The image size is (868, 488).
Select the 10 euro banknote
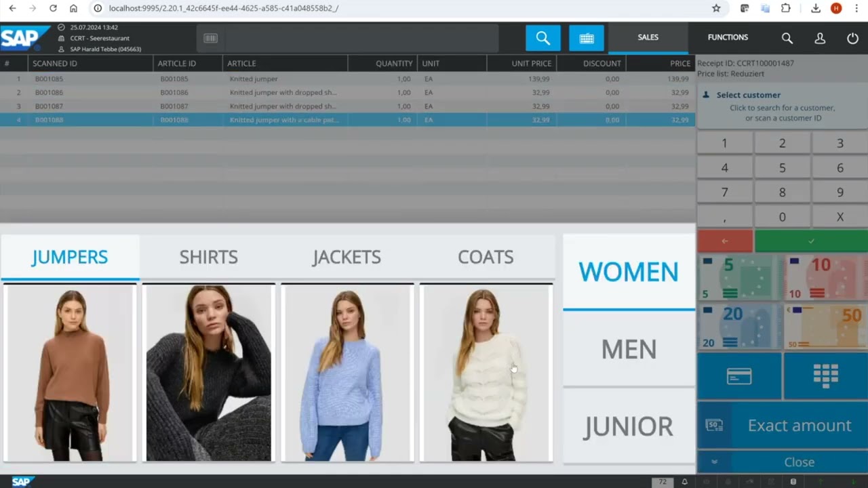825,278
